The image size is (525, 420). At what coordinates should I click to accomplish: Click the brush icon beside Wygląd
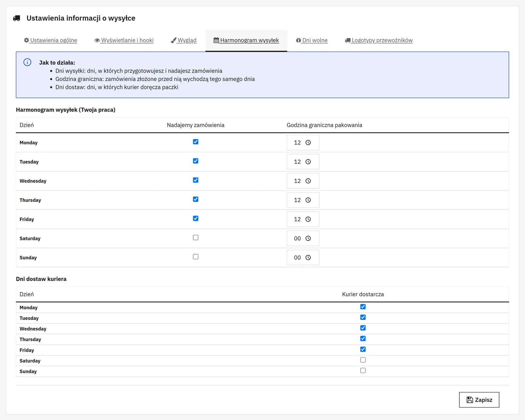point(174,40)
